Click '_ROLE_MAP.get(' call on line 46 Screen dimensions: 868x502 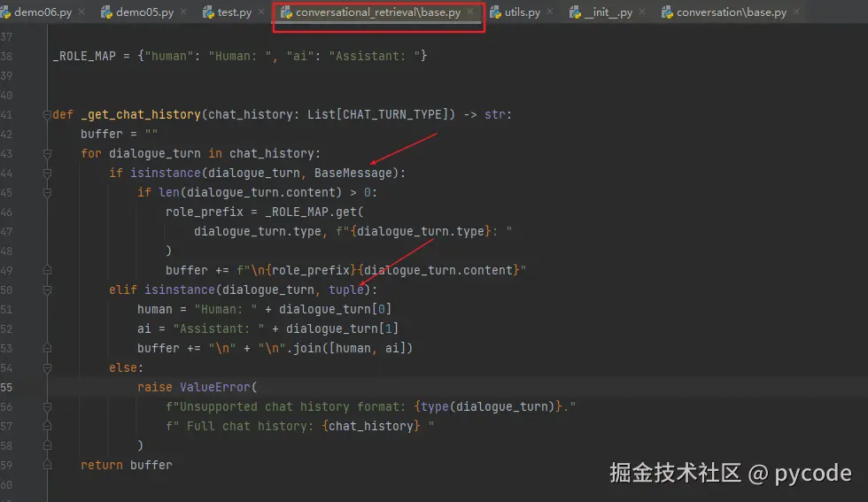pyautogui.click(x=314, y=212)
